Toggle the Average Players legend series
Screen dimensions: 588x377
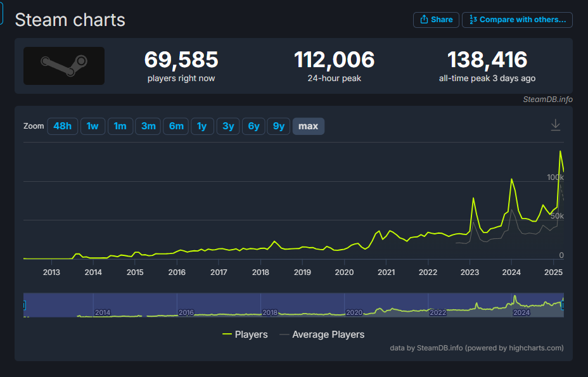pyautogui.click(x=322, y=335)
